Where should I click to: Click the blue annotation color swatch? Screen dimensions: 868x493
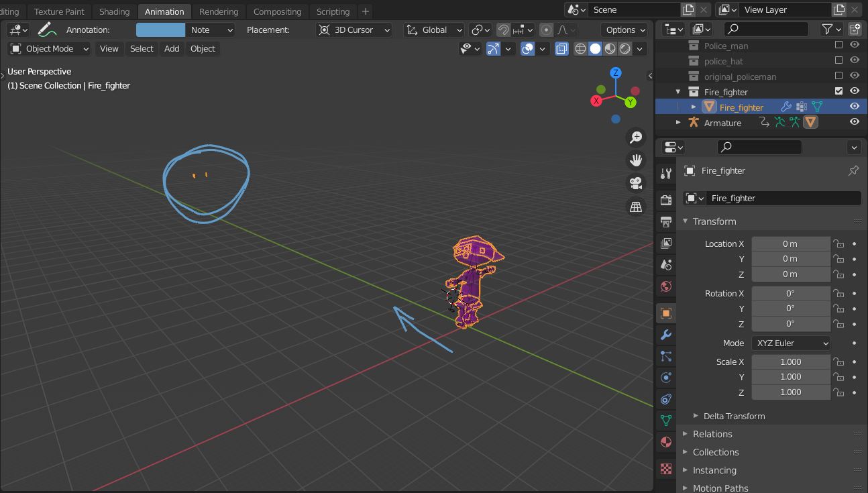(160, 30)
